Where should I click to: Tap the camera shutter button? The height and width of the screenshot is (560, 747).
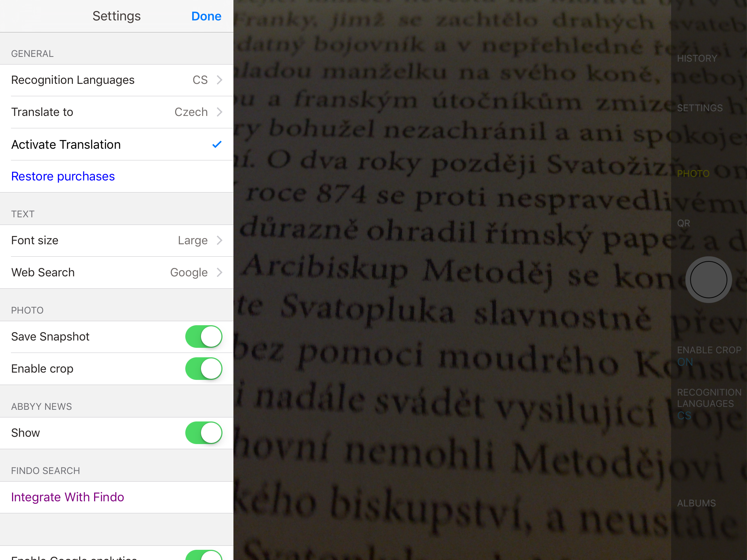click(x=708, y=280)
